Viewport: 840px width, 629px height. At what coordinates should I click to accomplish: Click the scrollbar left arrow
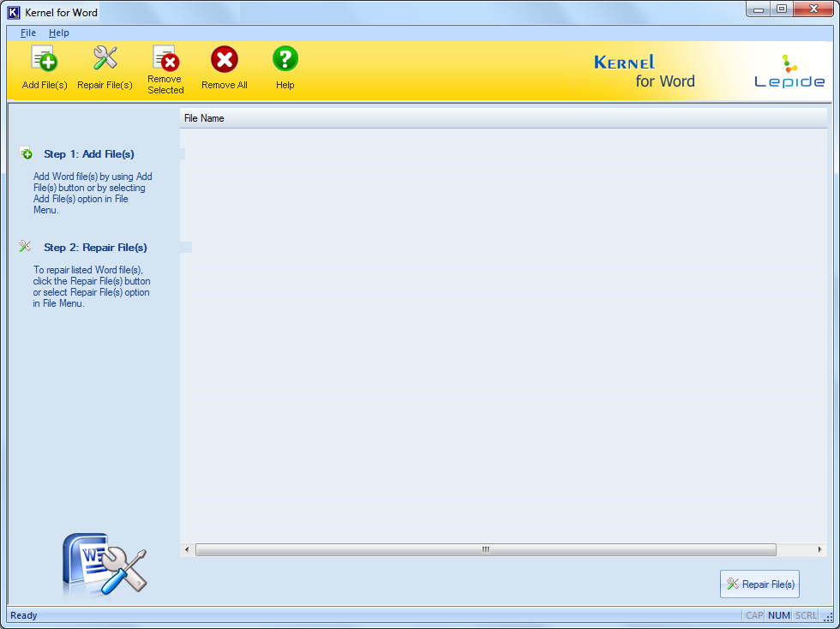pyautogui.click(x=187, y=549)
